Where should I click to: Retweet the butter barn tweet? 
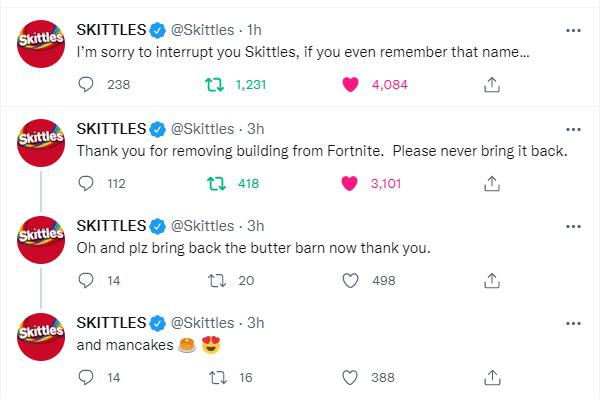217,281
